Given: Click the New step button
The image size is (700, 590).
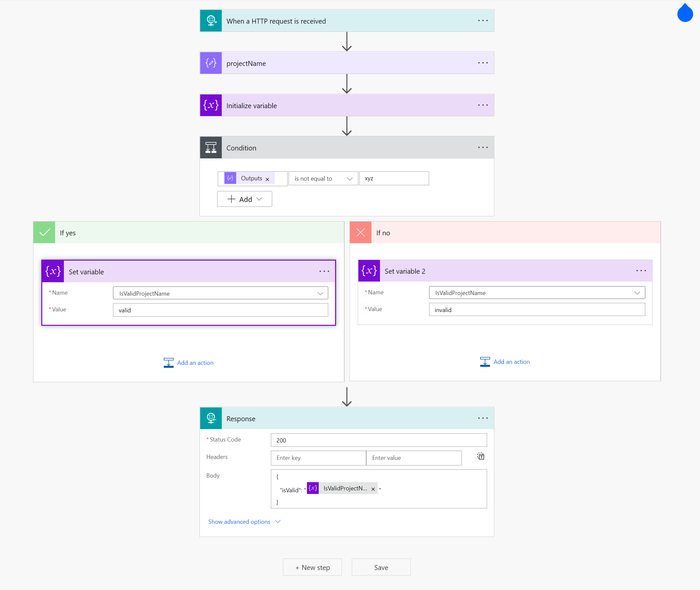Looking at the screenshot, I should point(312,567).
